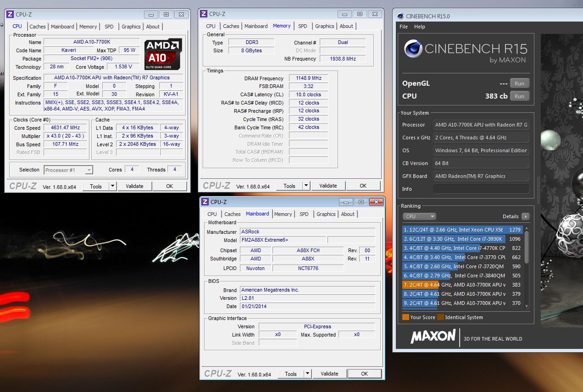Viewport: 583px width, 392px height.
Task: Click the CPU-Z icon in the Memory window title bar
Action: point(204,14)
